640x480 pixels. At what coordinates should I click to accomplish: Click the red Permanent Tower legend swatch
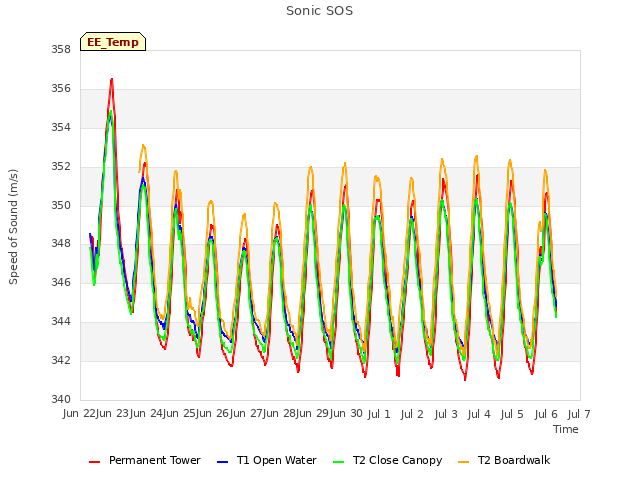pyautogui.click(x=94, y=462)
